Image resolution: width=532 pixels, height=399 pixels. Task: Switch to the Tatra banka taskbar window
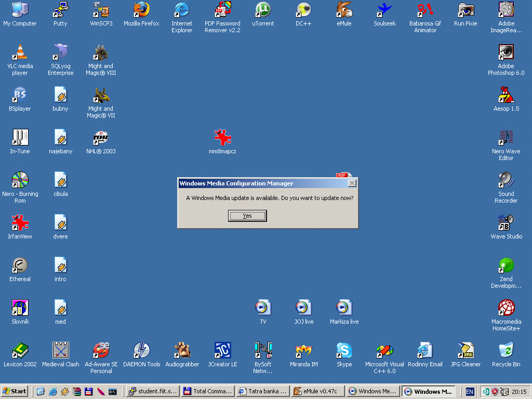(x=262, y=391)
